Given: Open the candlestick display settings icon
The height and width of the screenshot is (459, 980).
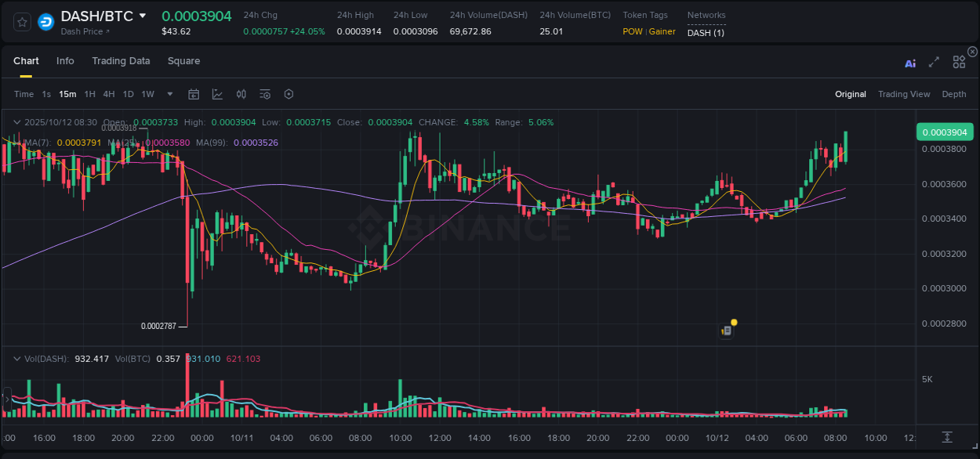Looking at the screenshot, I should coord(241,94).
